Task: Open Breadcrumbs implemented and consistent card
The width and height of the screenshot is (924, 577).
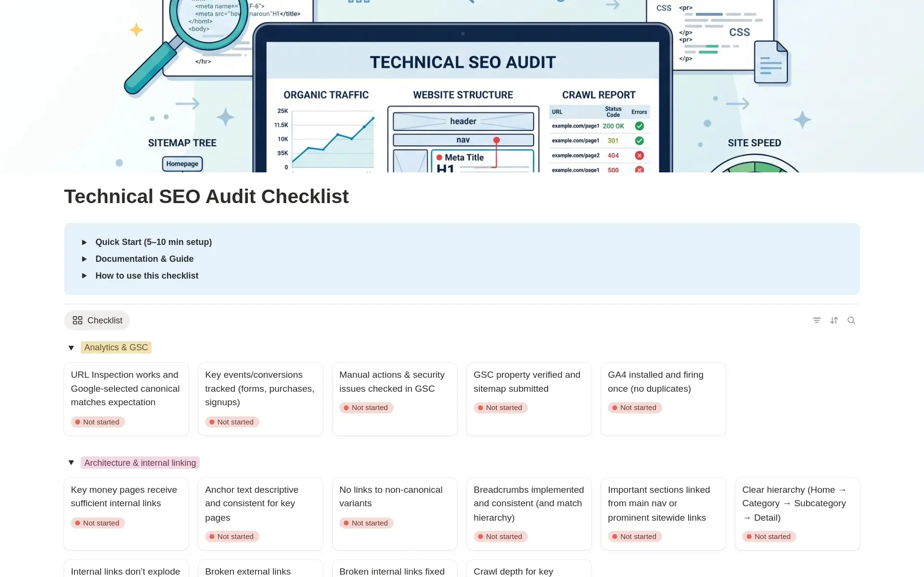Action: click(x=529, y=514)
